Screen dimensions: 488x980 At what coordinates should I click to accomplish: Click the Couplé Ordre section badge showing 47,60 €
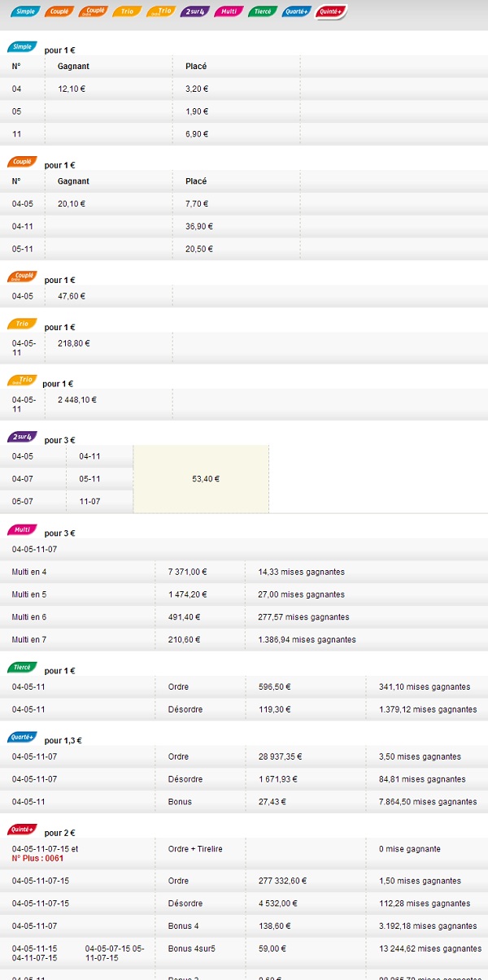point(21,277)
